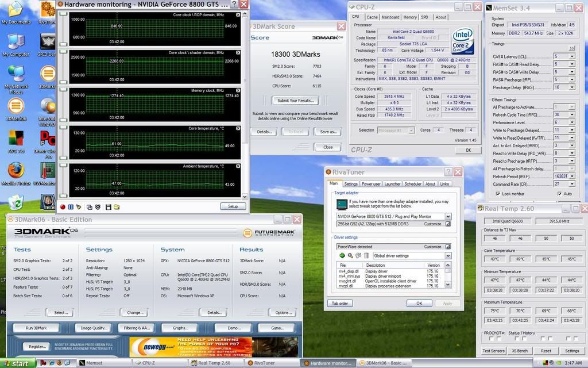This screenshot has height=368, width=588.
Task: Click the Customize triangle icon beside 256-bit G92
Action: coord(448,224)
